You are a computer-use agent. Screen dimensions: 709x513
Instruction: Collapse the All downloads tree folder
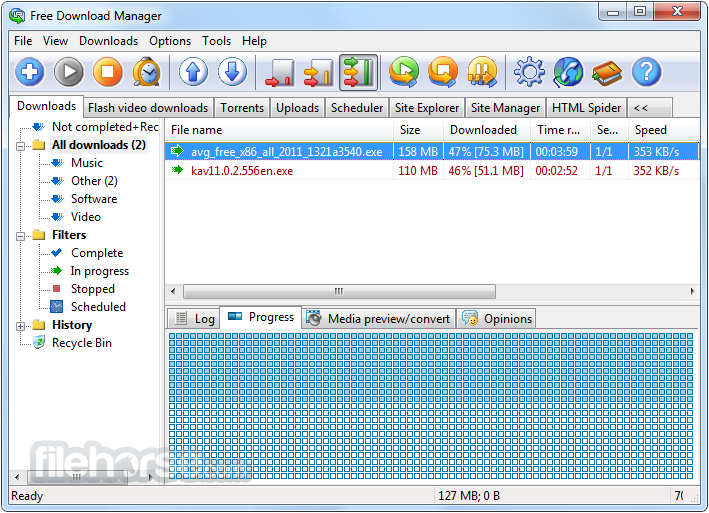tap(21, 145)
